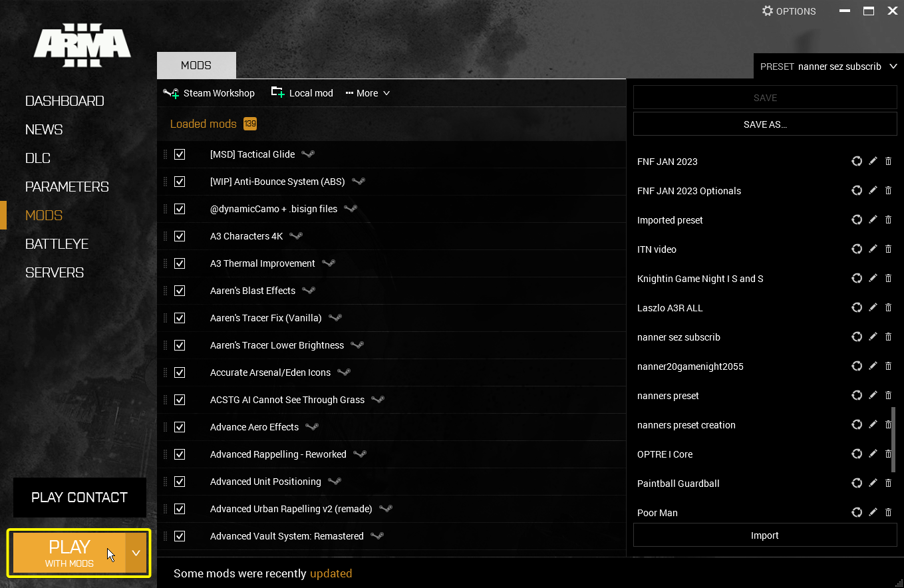Delete the nanners preset entry
Image resolution: width=904 pixels, height=588 pixels.
click(888, 395)
